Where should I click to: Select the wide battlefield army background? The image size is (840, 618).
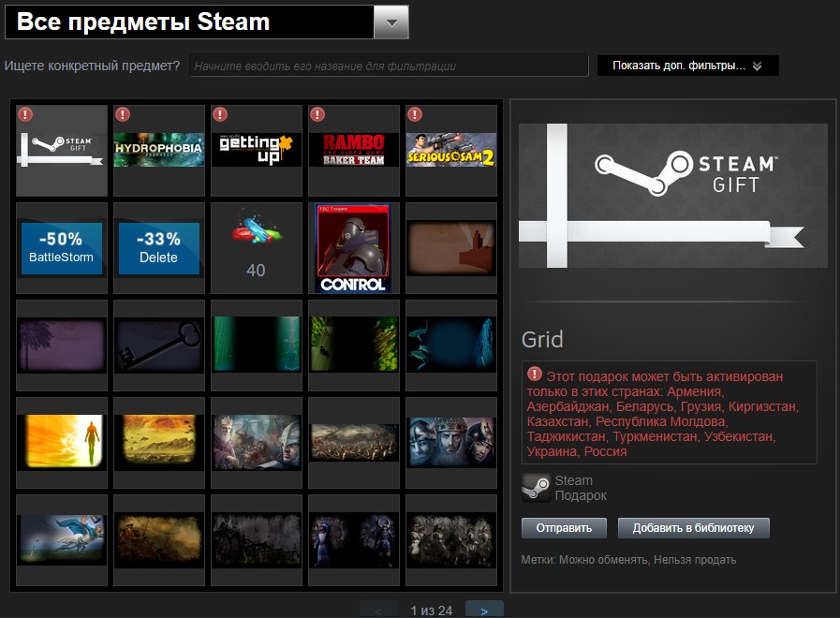click(354, 443)
